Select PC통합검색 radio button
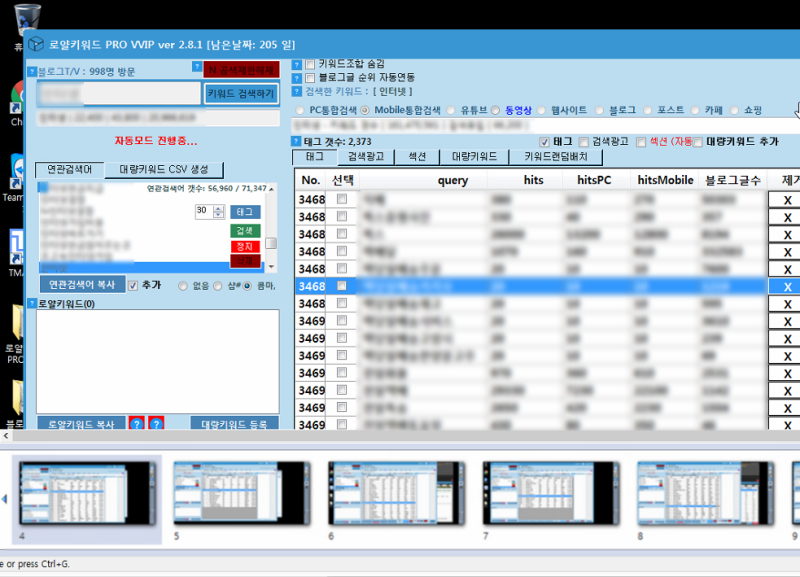Screen dimensions: 800x577 point(299,110)
